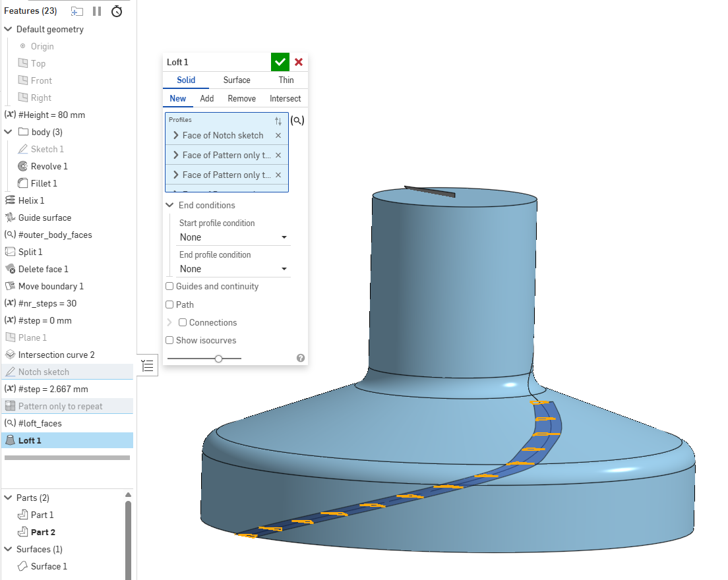728x580 pixels.
Task: Confirm the Loft 1 dialog with green checkmark
Action: click(280, 62)
